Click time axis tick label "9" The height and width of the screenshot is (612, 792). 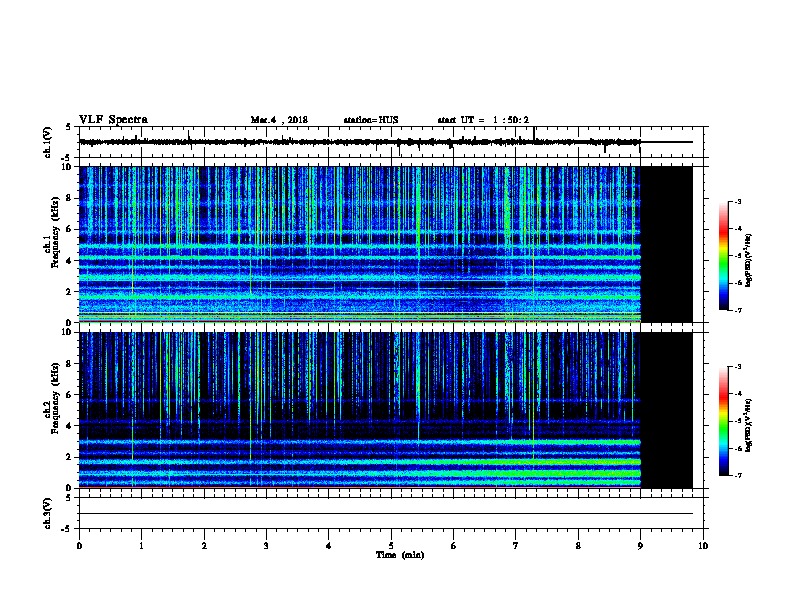click(640, 546)
